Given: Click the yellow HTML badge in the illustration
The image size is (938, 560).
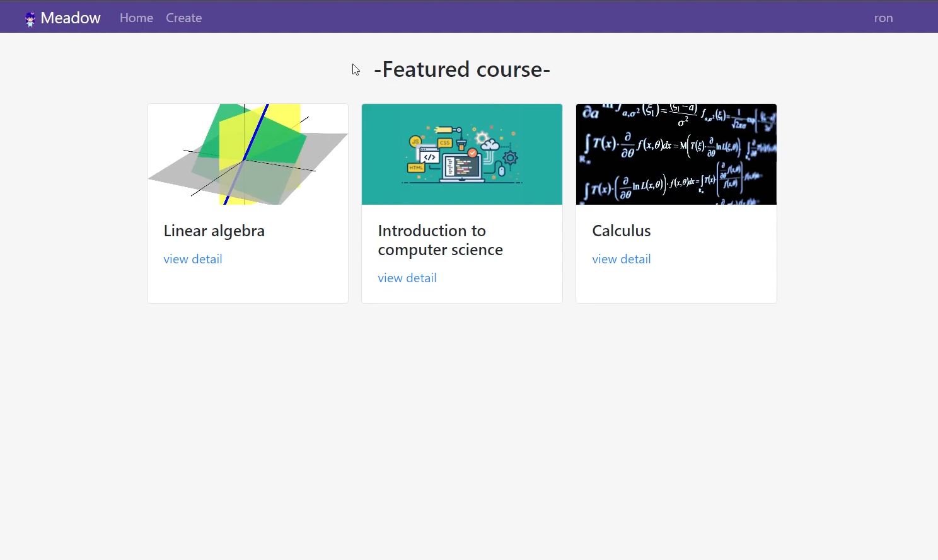Looking at the screenshot, I should point(416,168).
